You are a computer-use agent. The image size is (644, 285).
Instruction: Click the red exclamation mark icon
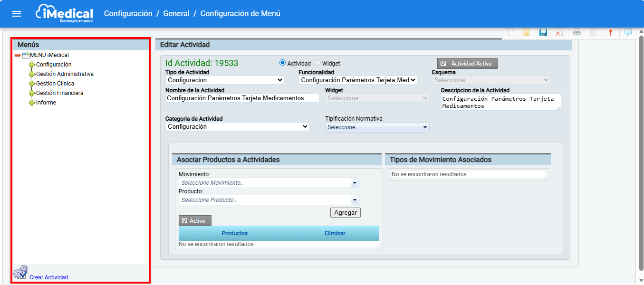click(610, 32)
